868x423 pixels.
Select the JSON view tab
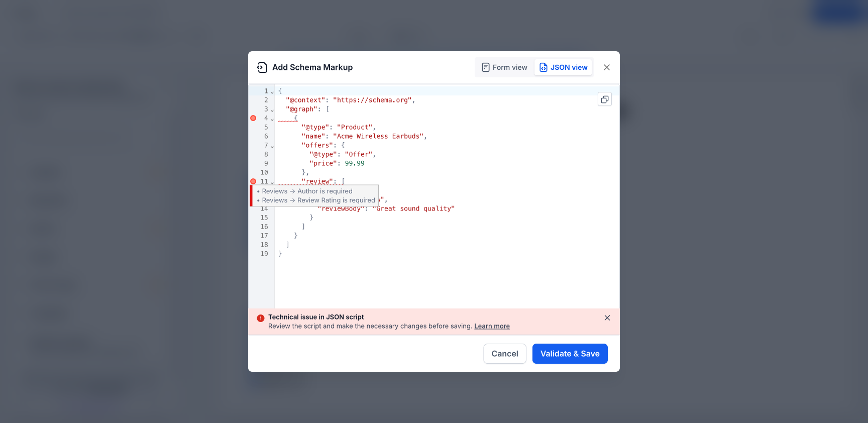coord(564,67)
